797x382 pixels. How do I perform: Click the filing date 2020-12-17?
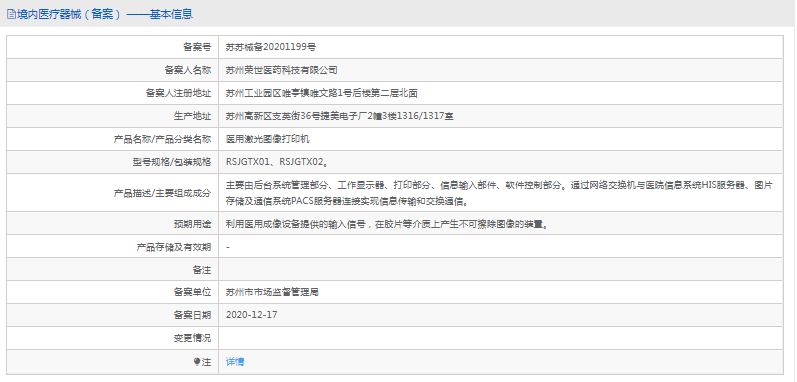point(252,315)
